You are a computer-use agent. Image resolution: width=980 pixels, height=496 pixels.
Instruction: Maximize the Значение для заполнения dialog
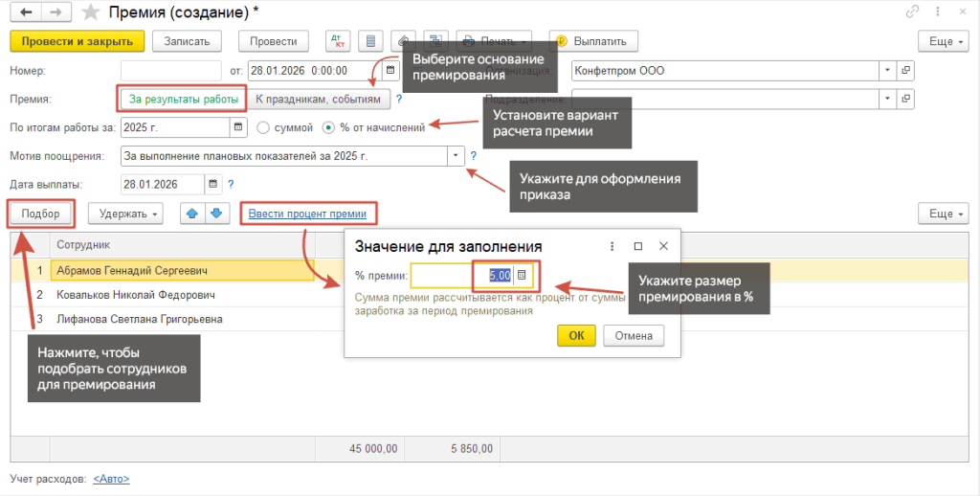pos(638,246)
